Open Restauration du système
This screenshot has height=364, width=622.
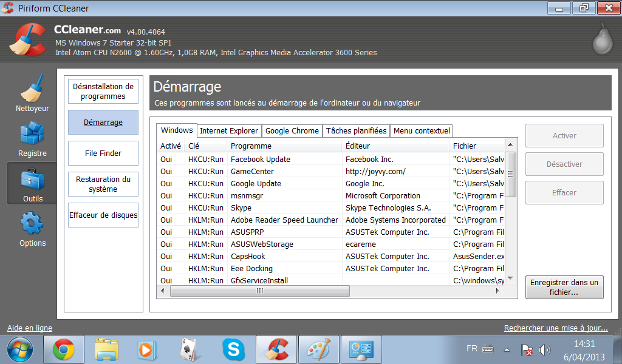coord(103,184)
